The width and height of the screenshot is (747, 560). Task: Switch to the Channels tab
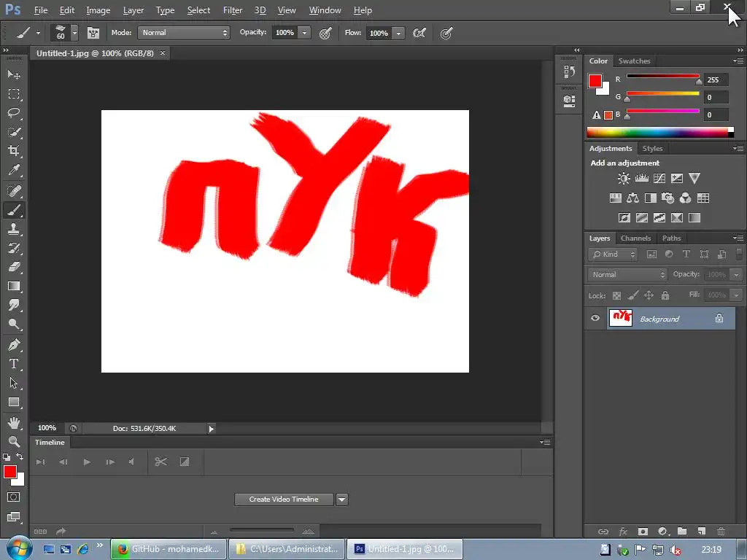click(635, 238)
